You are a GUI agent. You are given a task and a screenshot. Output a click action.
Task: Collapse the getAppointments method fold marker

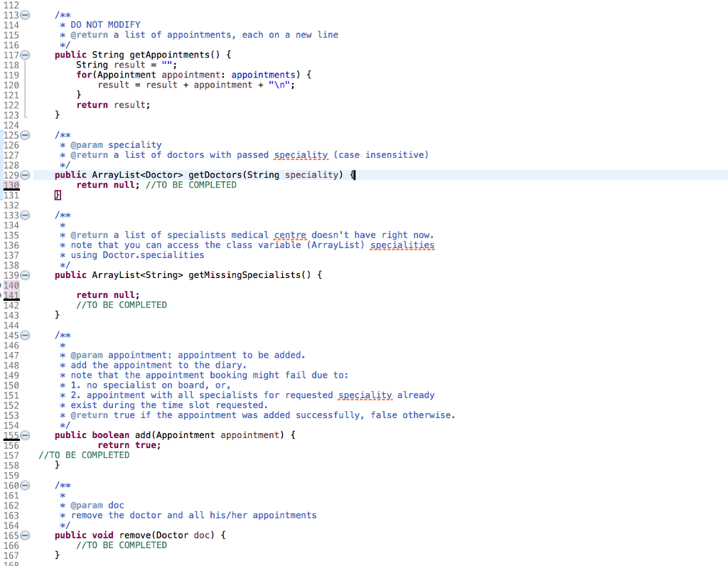pos(25,54)
